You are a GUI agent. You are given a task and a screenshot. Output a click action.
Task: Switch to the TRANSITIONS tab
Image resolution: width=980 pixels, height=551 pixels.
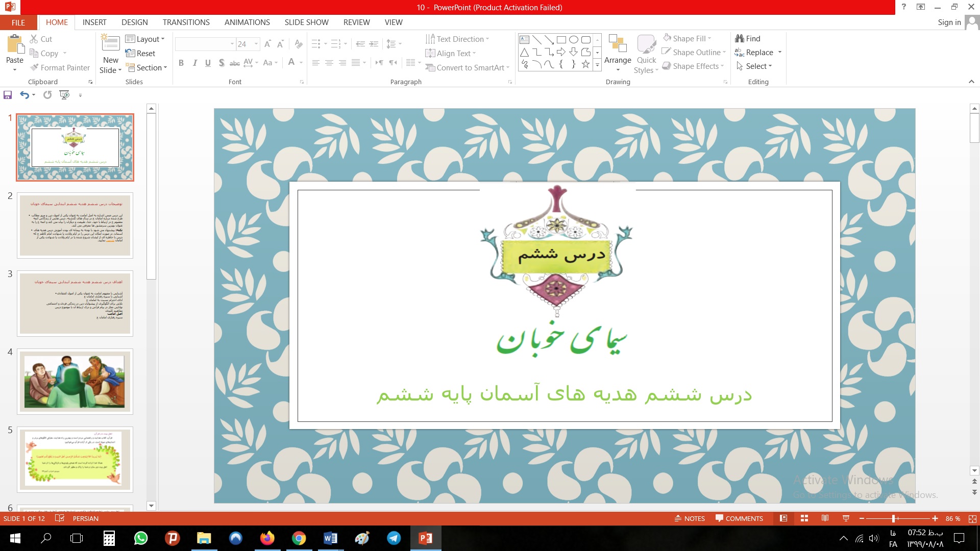pos(186,22)
